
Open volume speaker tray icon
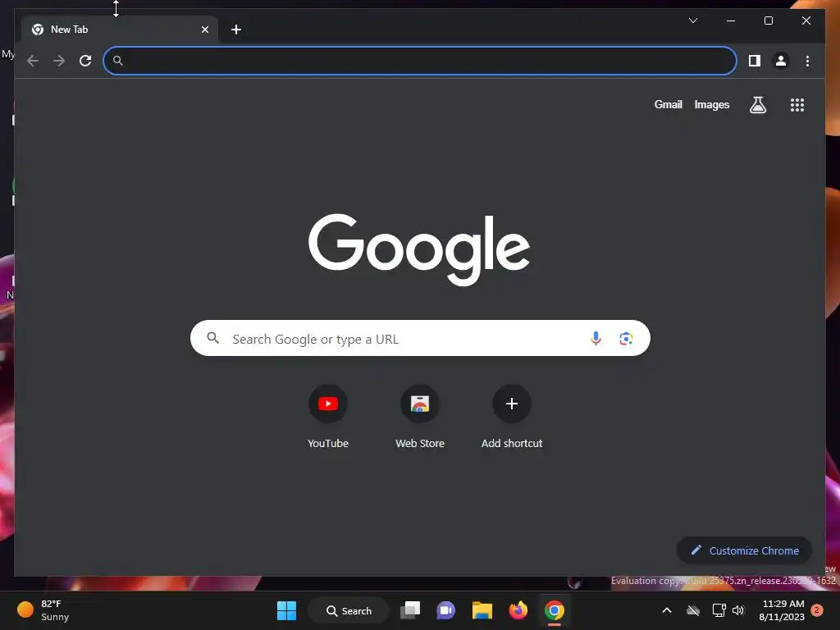738,610
